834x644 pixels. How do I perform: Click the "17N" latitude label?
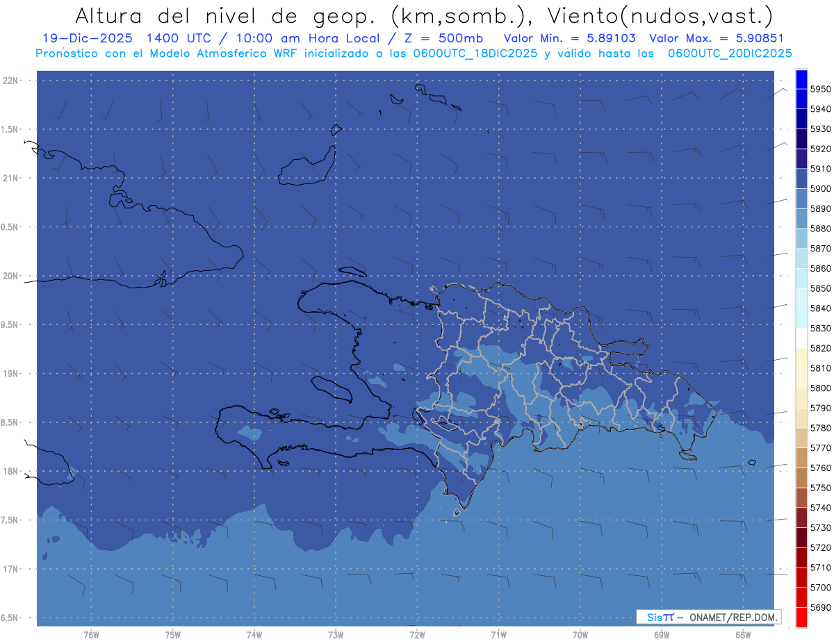tap(10, 569)
